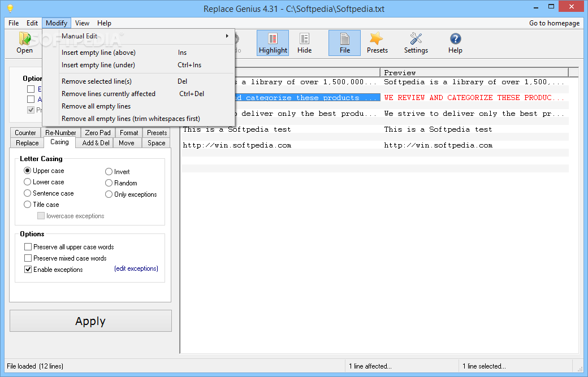588x377 pixels.
Task: Click the Apply button
Action: (90, 321)
